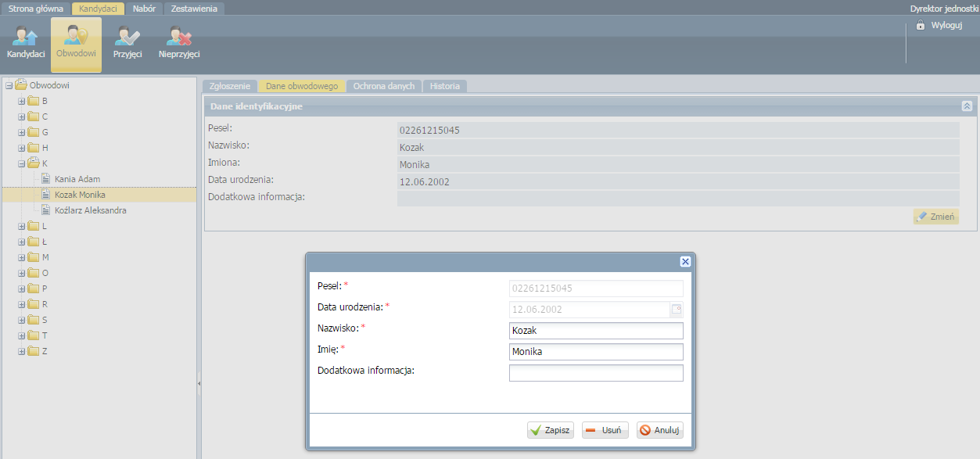980x459 pixels.
Task: Collapse the Dane identyfikacyjne panel
Action: [967, 106]
